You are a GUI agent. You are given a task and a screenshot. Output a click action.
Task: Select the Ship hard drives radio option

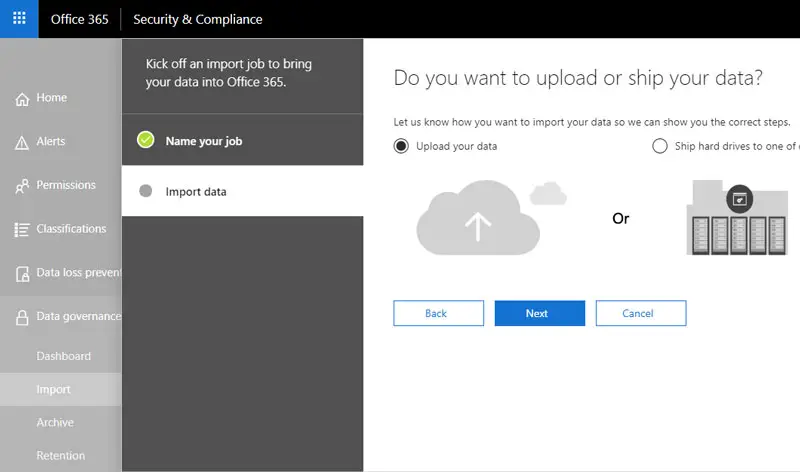(659, 146)
